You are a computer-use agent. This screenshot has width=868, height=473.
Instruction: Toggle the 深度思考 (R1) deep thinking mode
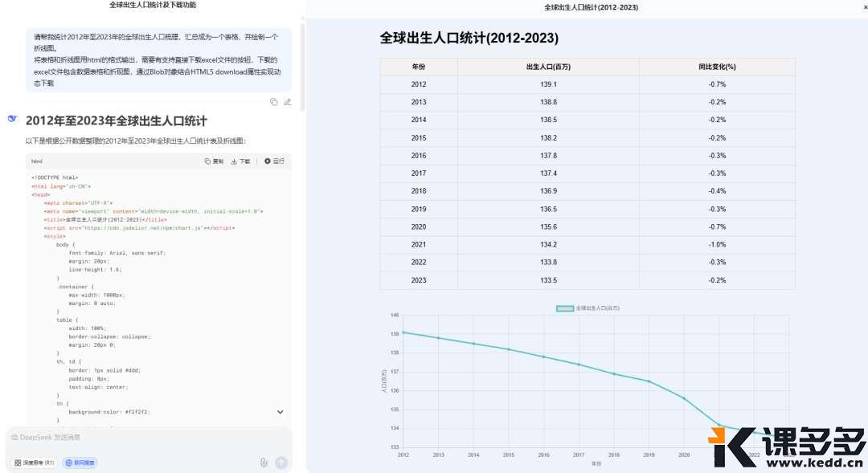[35, 463]
